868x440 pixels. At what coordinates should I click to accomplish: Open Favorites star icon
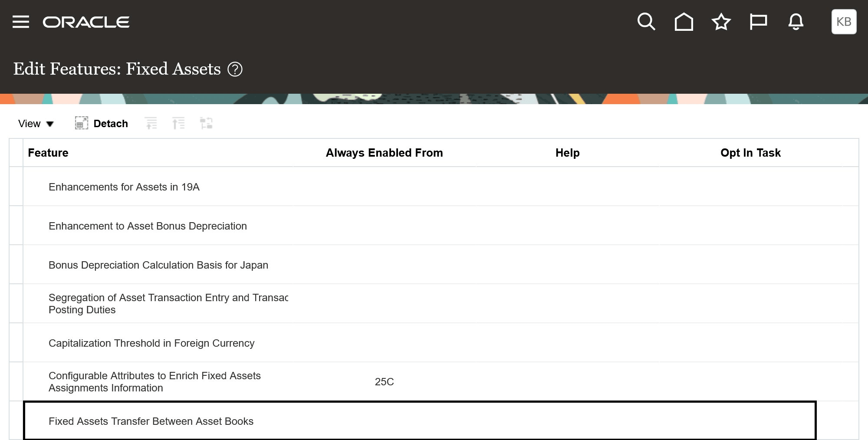pyautogui.click(x=721, y=22)
